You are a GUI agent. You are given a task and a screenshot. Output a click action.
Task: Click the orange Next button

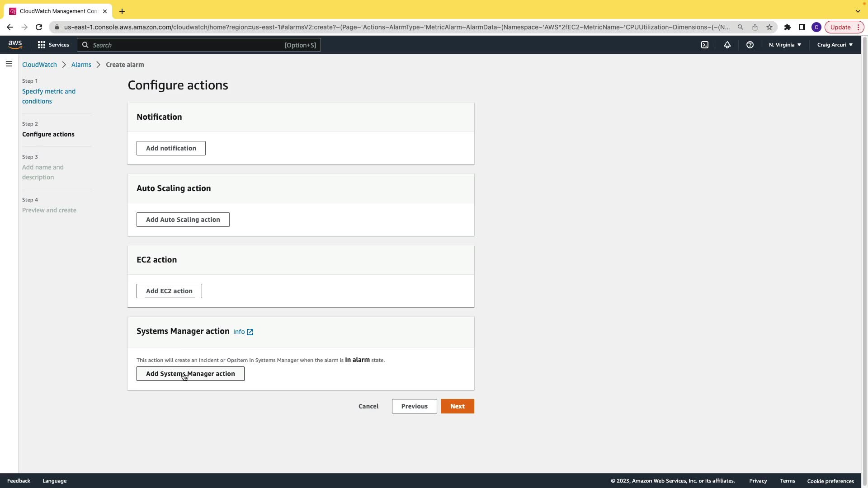point(457,406)
